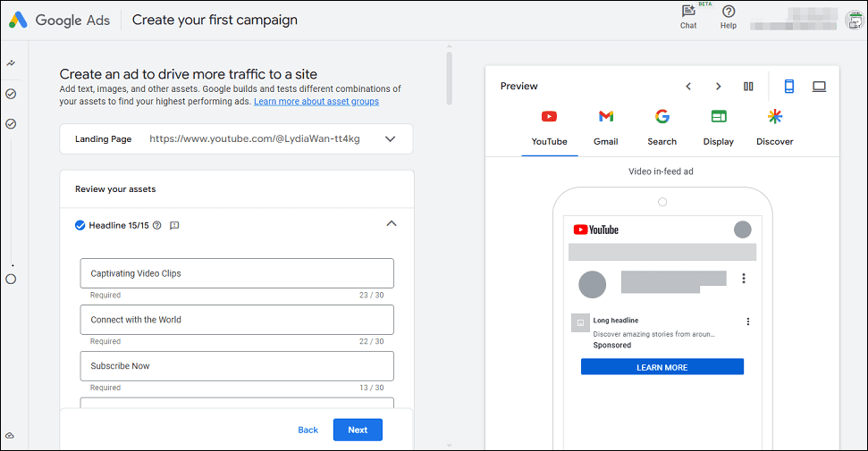Click the Google Ads logo
The height and width of the screenshot is (451, 868).
tap(18, 20)
